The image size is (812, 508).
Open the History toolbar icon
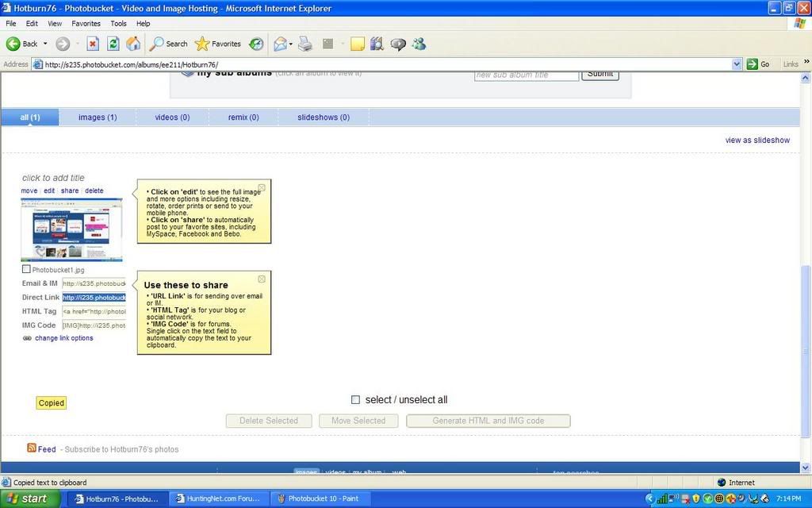click(x=256, y=44)
